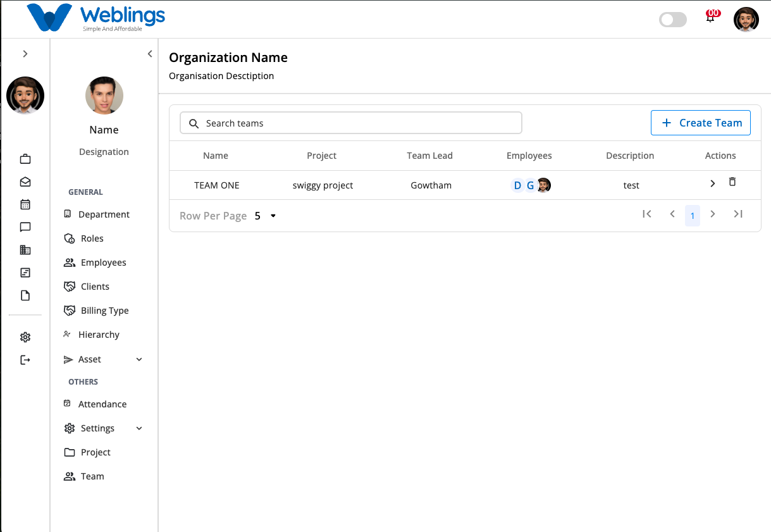Expand the Settings submenu in sidebar
The image size is (771, 532).
coord(139,428)
